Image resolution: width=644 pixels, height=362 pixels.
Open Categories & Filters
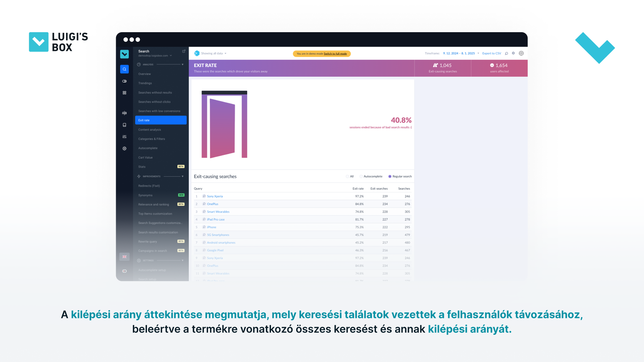(152, 139)
